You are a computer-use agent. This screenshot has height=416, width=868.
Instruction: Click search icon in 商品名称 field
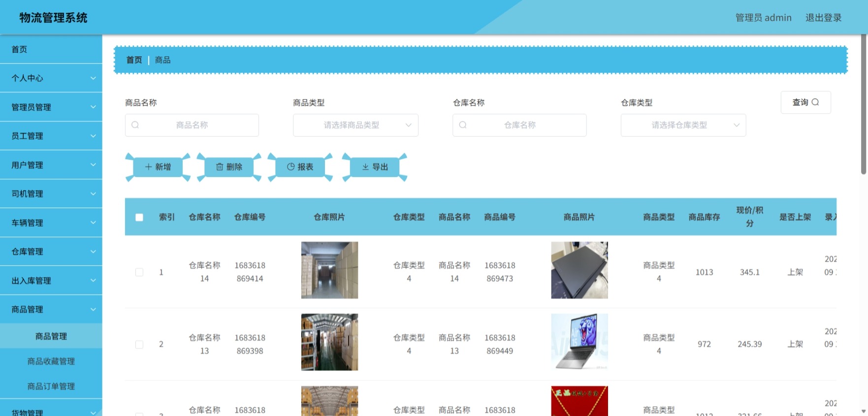click(135, 125)
